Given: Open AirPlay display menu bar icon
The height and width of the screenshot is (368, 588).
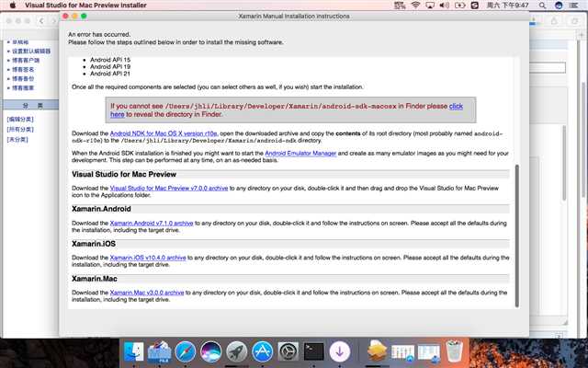Looking at the screenshot, I should pyautogui.click(x=430, y=6).
